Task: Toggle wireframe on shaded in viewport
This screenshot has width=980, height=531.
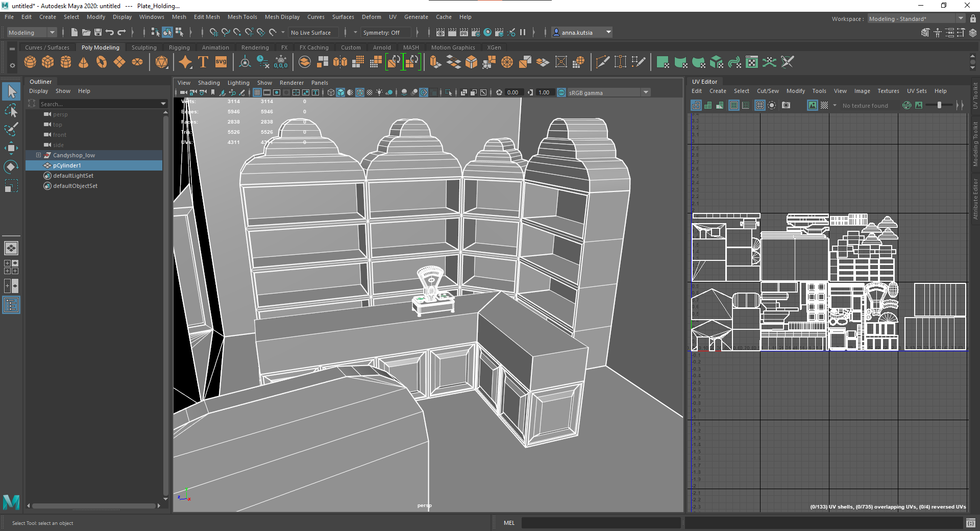Action: [360, 92]
